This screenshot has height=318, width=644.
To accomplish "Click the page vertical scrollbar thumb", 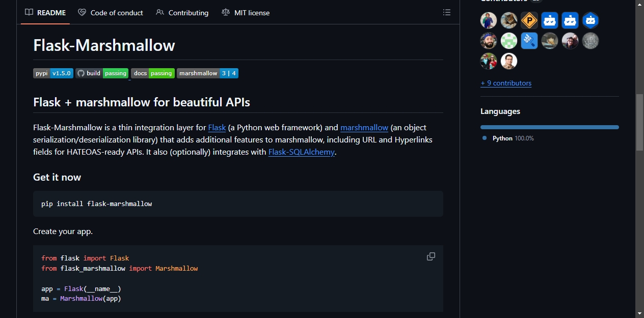I will [x=639, y=122].
